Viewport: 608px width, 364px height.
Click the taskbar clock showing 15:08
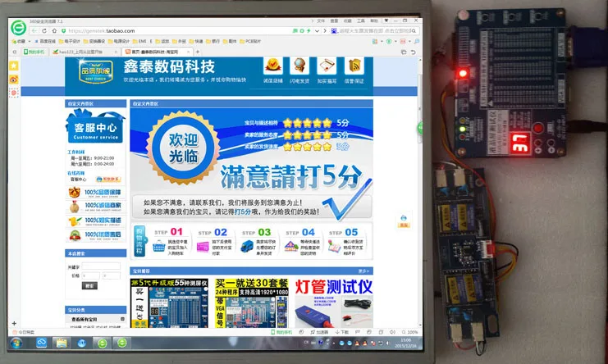click(405, 343)
